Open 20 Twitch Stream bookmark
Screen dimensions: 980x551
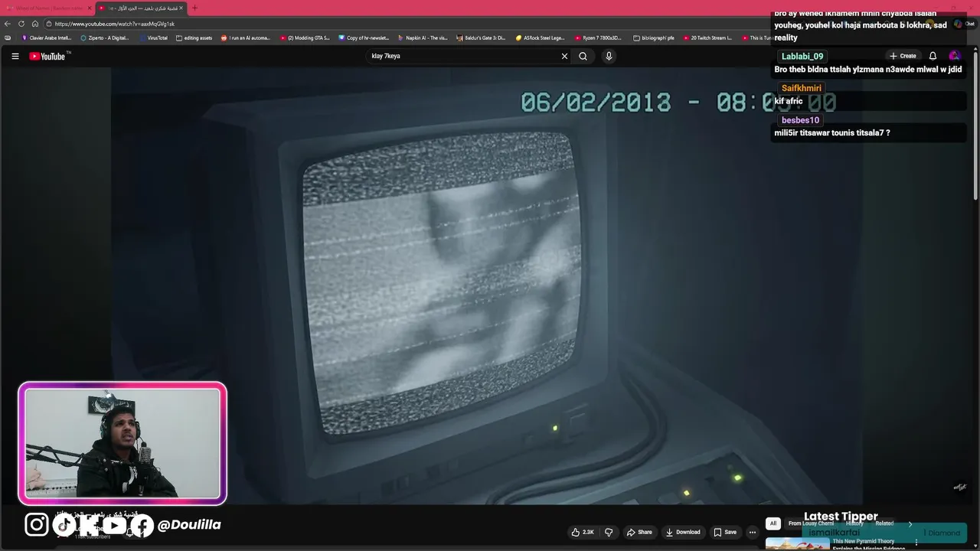click(x=708, y=37)
